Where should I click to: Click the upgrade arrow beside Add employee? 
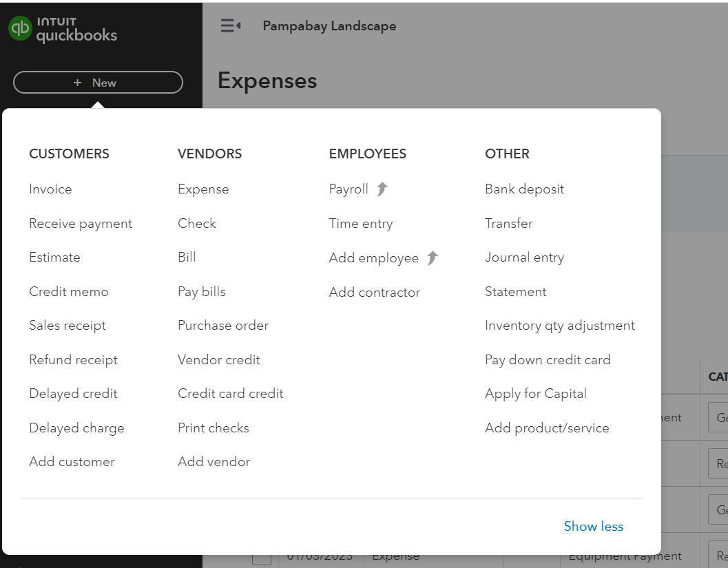tap(432, 256)
